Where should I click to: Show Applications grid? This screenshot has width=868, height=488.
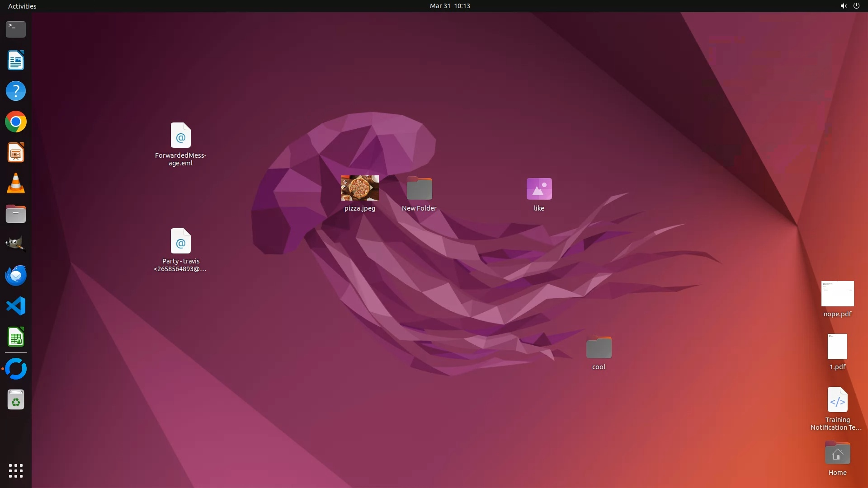(16, 471)
